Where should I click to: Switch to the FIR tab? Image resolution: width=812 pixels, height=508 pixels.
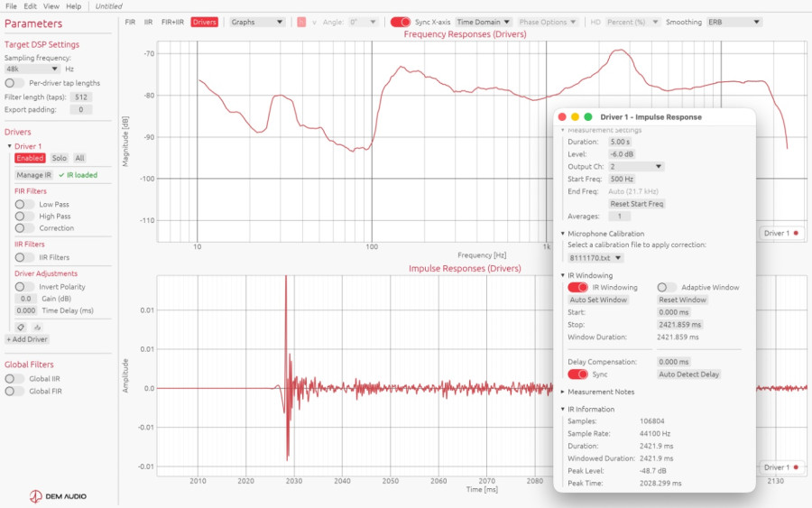(130, 22)
